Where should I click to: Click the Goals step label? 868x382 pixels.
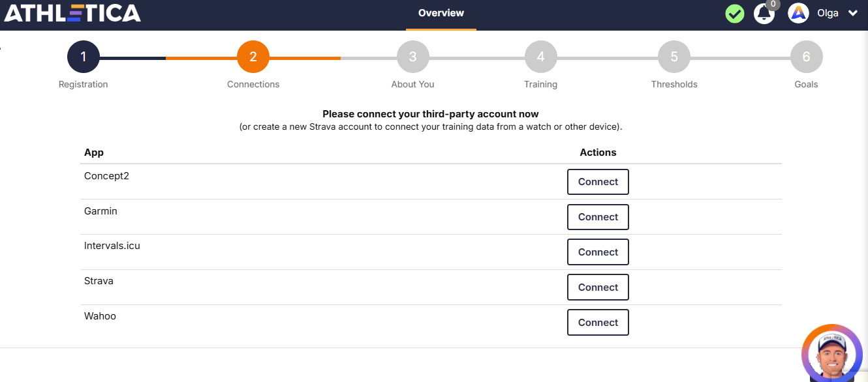click(x=806, y=84)
